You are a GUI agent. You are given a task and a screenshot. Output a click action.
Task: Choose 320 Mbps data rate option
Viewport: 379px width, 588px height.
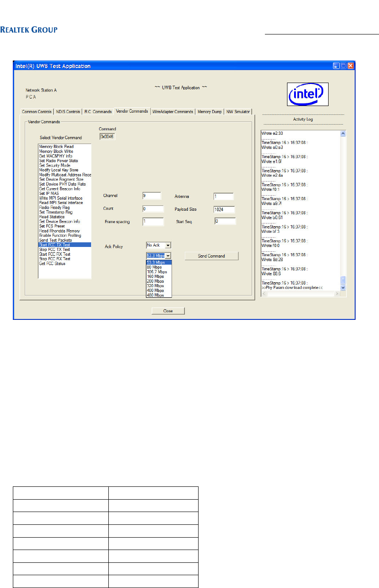159,286
